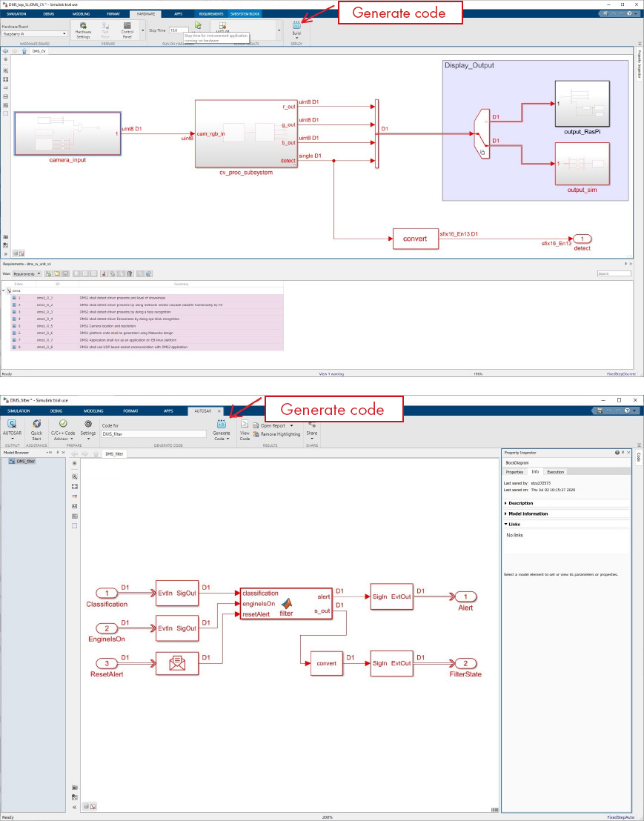Switch to the REQUIREMENTS ribbon tab
644x821 pixels.
(x=211, y=13)
